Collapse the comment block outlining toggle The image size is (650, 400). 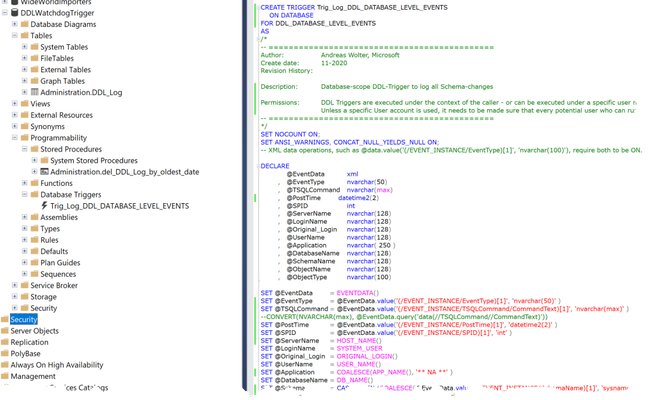click(x=258, y=39)
